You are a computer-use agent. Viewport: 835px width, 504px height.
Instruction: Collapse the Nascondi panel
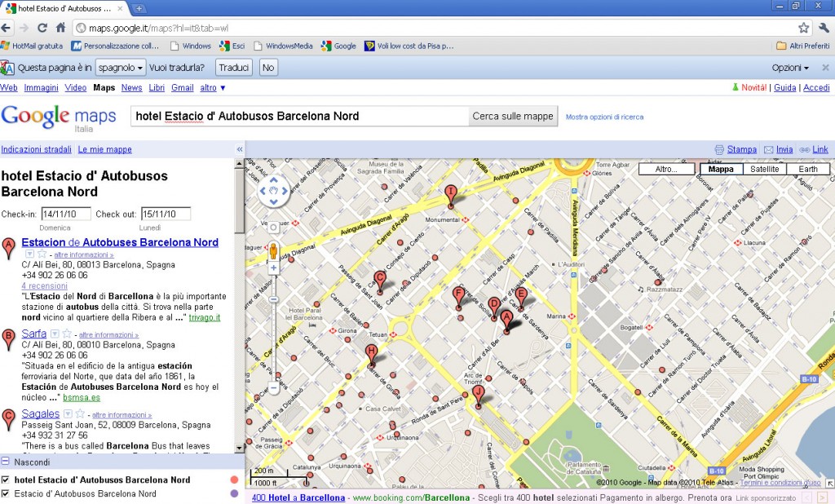pyautogui.click(x=5, y=462)
